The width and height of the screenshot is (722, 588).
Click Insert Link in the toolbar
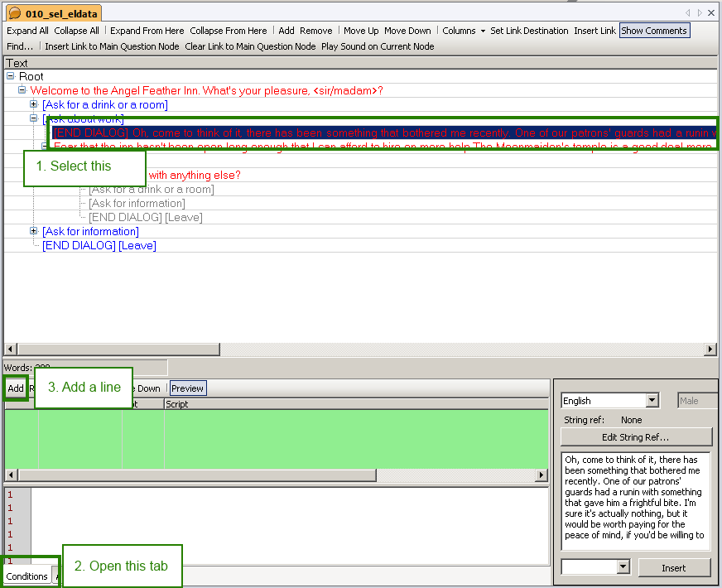tap(594, 31)
